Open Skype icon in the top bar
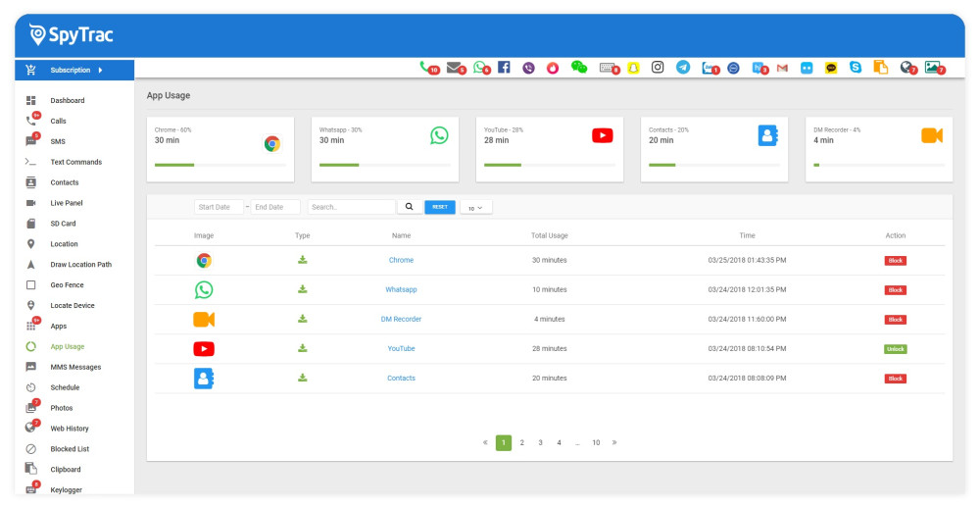Screen dimensions: 980x508 (856, 68)
